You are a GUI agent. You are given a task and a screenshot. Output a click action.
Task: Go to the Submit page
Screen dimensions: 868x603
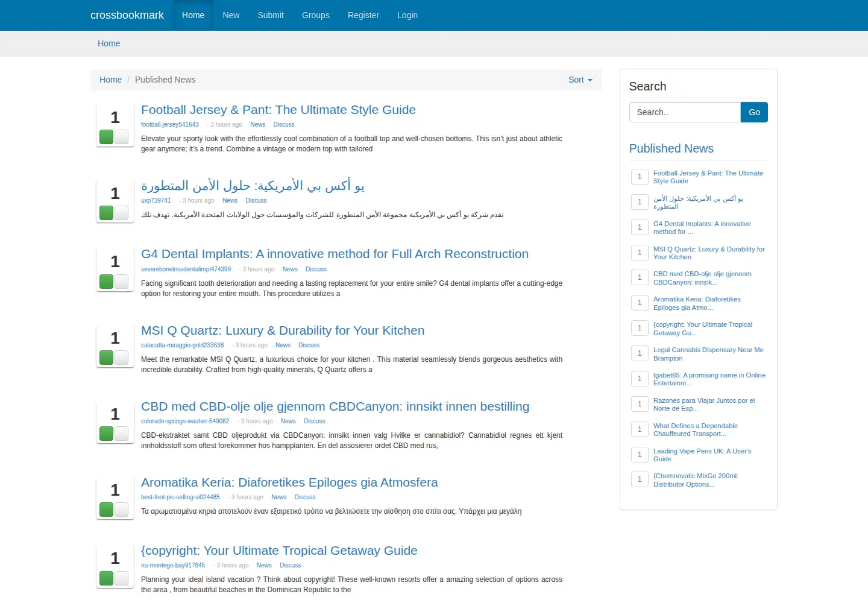tap(271, 15)
